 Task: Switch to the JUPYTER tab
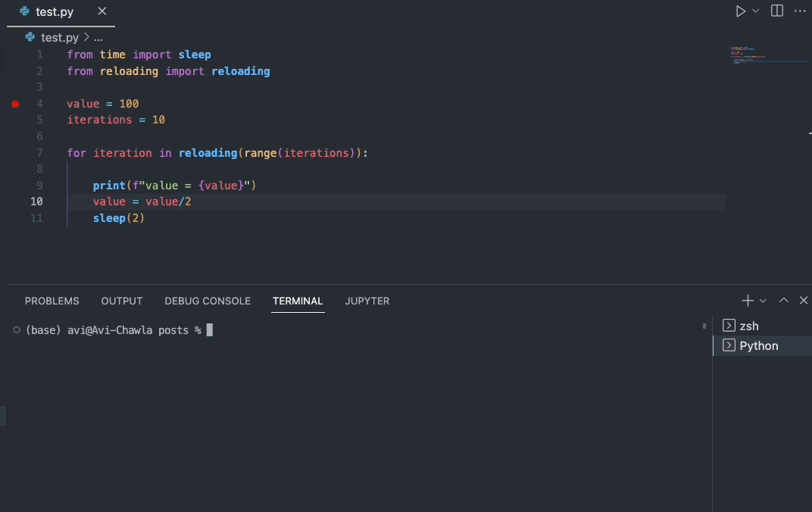(367, 301)
